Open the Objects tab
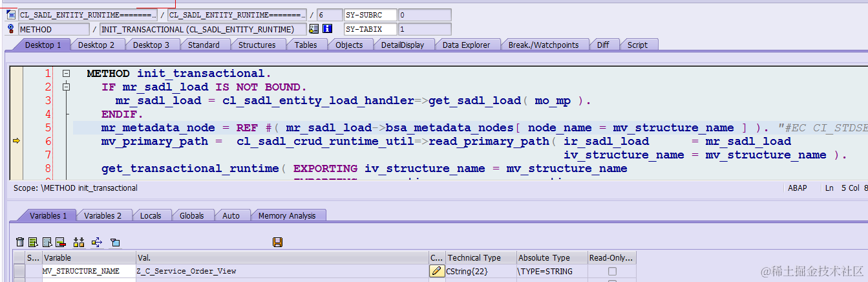868x282 pixels. point(349,45)
